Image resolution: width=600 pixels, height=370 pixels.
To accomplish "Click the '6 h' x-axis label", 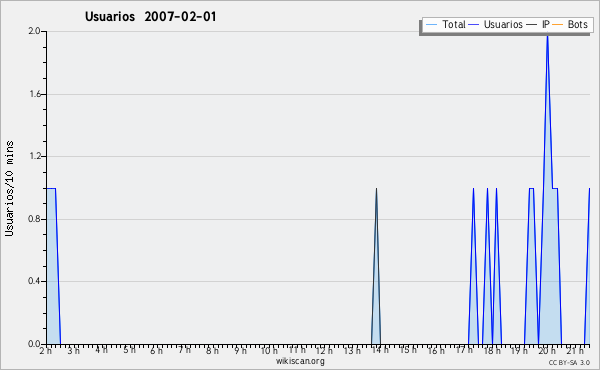I will pyautogui.click(x=156, y=350).
